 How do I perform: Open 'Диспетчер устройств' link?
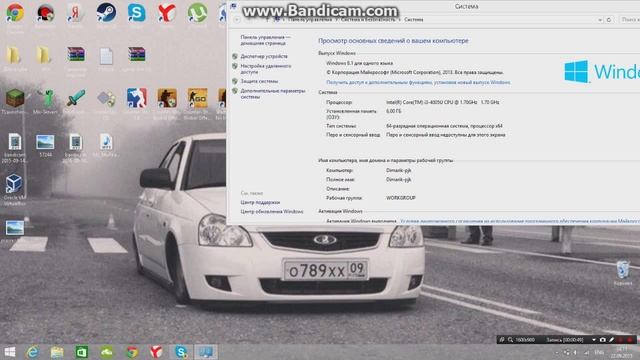pyautogui.click(x=264, y=56)
